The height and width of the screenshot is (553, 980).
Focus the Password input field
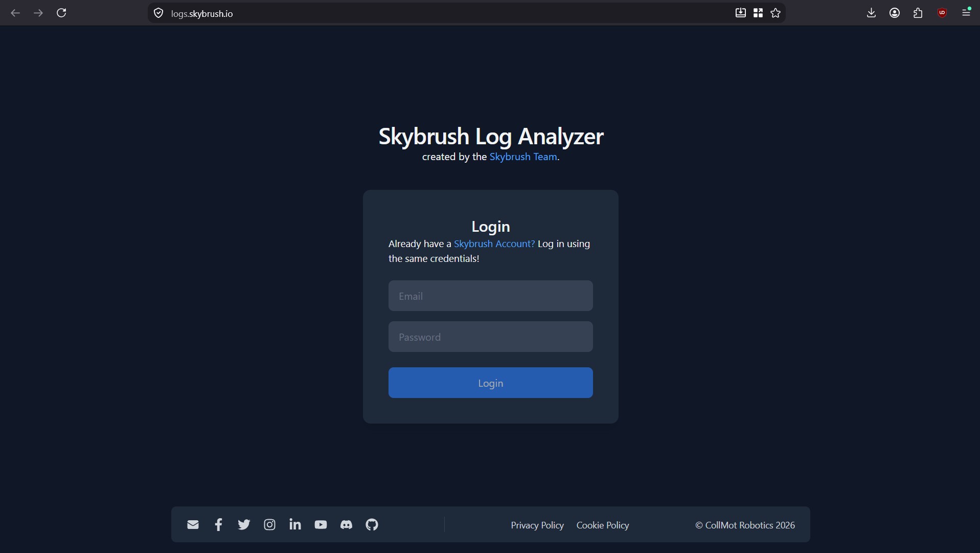(491, 337)
